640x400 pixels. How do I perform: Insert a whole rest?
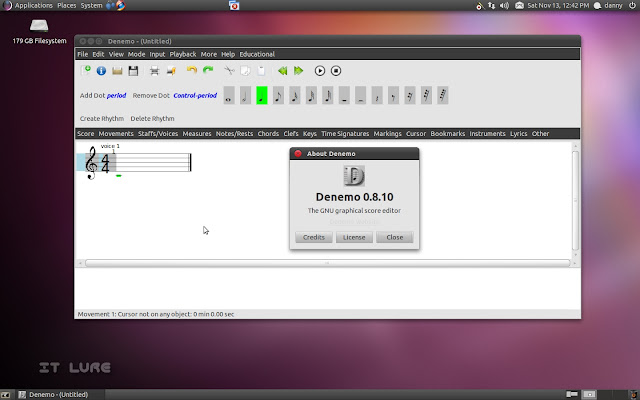click(344, 96)
